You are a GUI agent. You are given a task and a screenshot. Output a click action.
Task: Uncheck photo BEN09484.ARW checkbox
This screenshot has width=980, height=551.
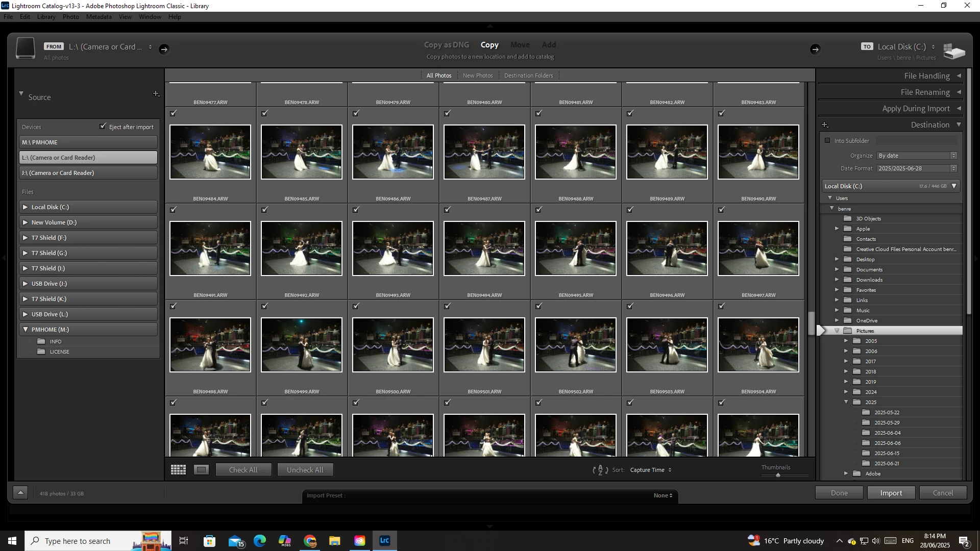pos(173,113)
